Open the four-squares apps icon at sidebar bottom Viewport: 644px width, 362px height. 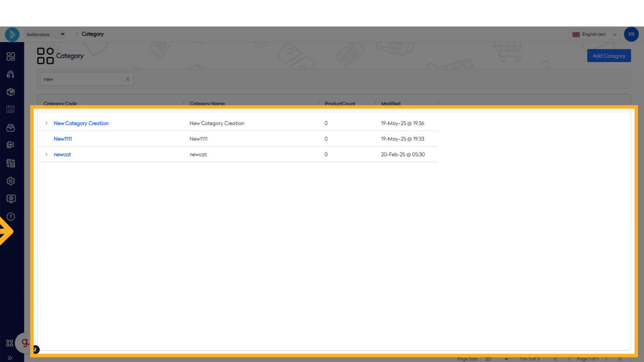[9, 343]
